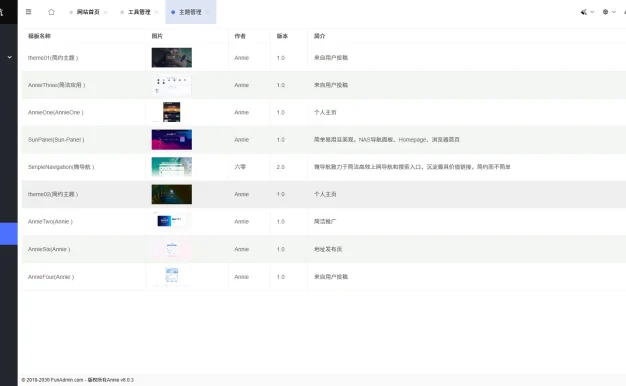Click the 图片 column header

[157, 36]
